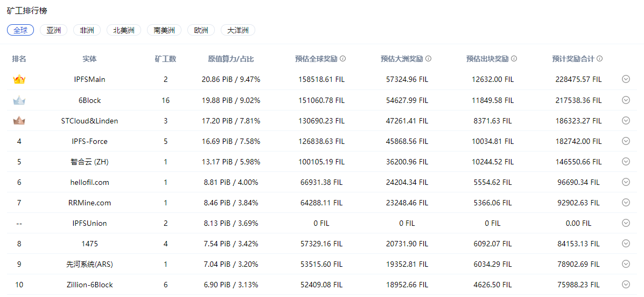Switch to the 北美洲 region filter
The image size is (644, 297).
coord(124,30)
